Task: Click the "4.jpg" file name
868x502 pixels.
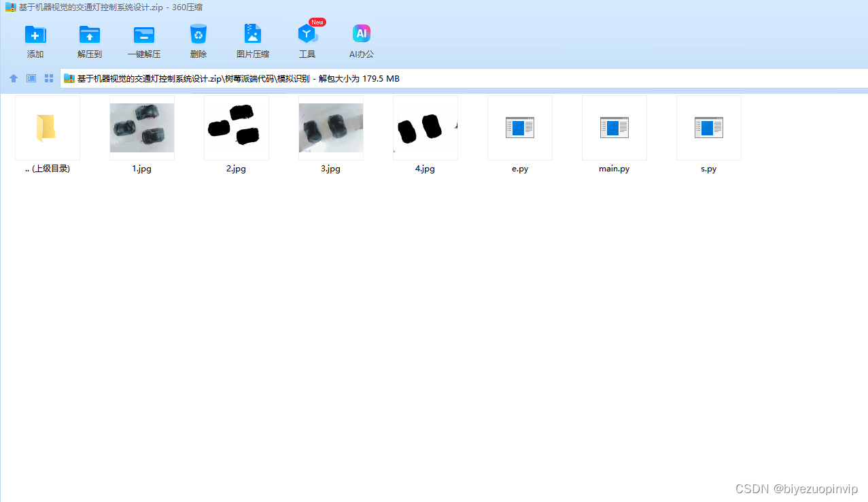Action: click(426, 169)
